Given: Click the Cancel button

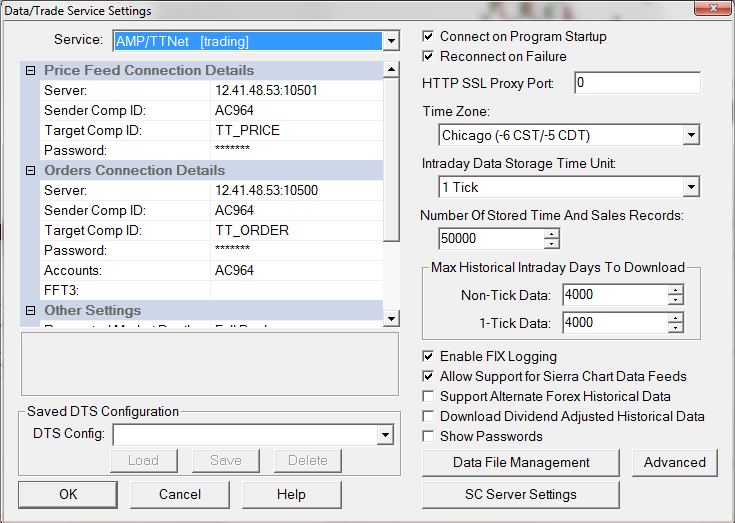Looking at the screenshot, I should [x=180, y=494].
